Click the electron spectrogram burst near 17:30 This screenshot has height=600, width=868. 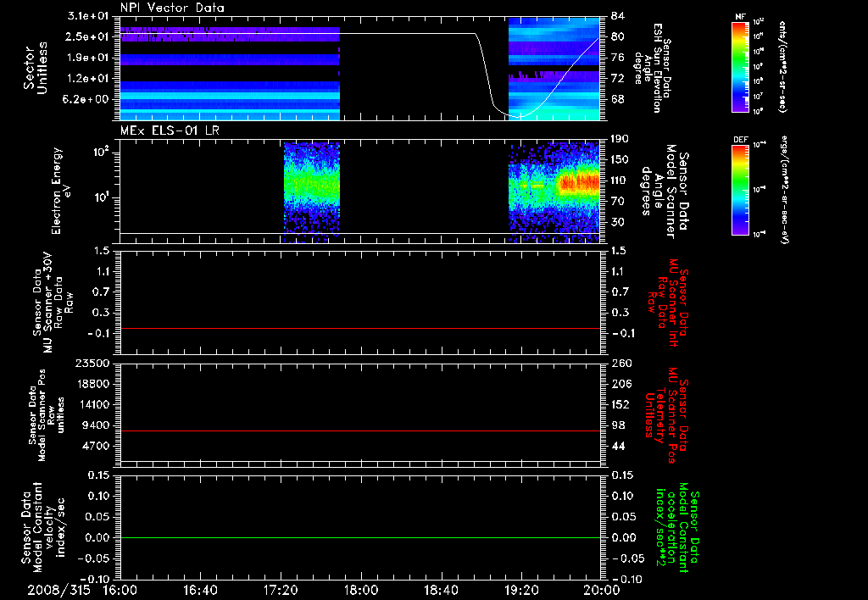coord(311,192)
